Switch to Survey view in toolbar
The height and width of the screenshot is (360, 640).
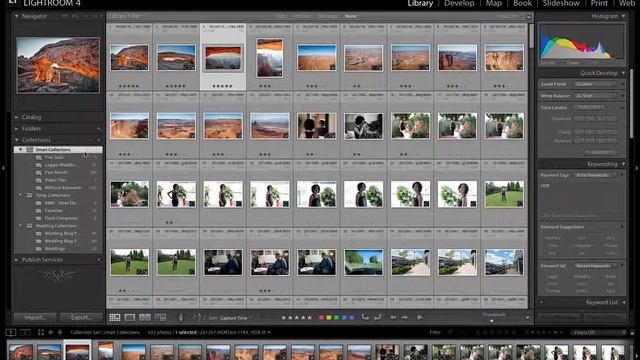[x=160, y=317]
